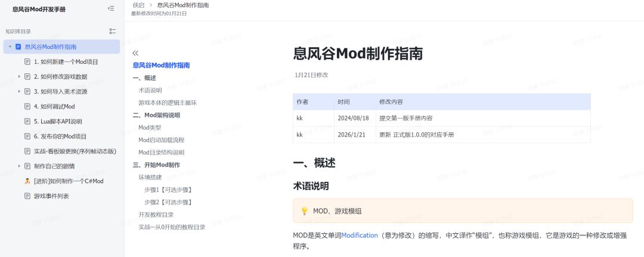Click 息风谷Mod开发手册 sidebar title
644x257 pixels.
point(39,9)
